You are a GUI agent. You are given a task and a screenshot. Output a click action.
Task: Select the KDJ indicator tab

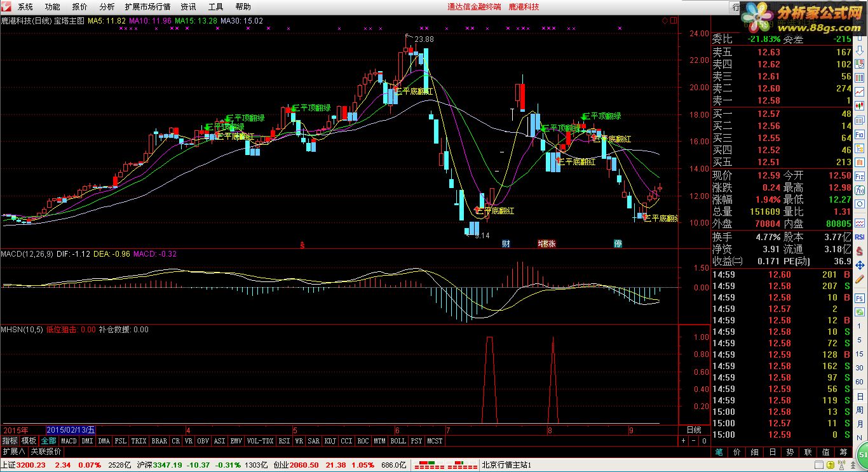coord(330,440)
